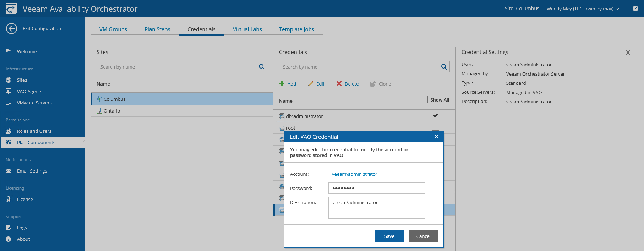Select the Columbus site row
Viewport: 644px width, 251px height.
click(x=182, y=99)
